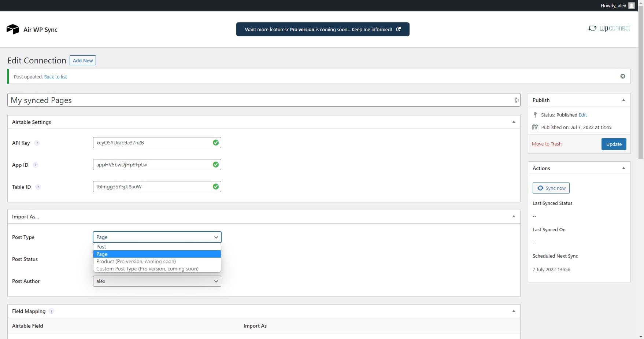Select Page in the Post Type list
The image size is (644, 339).
tap(157, 254)
